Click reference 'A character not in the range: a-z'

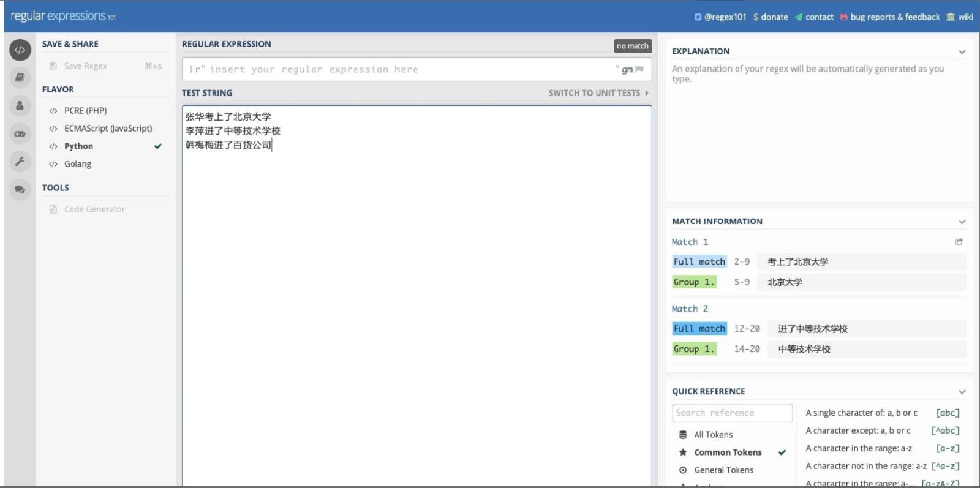[x=866, y=466]
